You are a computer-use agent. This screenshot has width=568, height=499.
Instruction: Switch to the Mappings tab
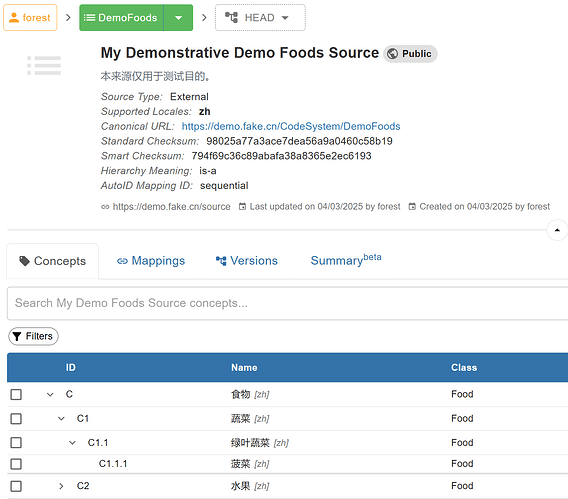click(x=151, y=261)
